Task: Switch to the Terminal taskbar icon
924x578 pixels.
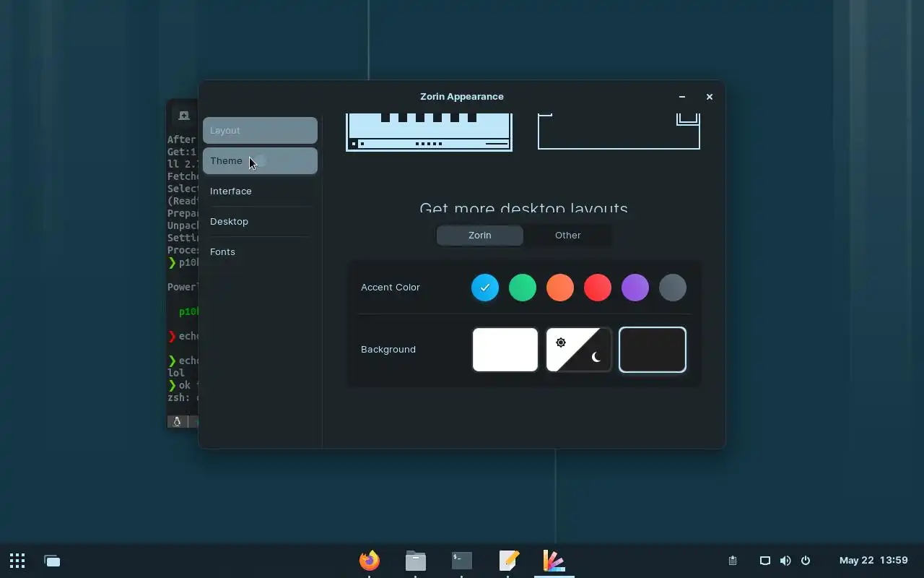Action: pos(462,561)
